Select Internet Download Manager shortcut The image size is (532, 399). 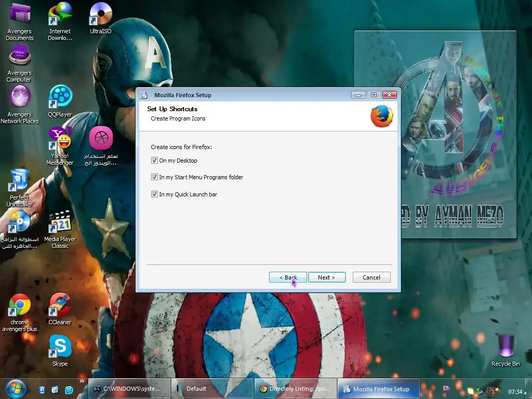(60, 21)
